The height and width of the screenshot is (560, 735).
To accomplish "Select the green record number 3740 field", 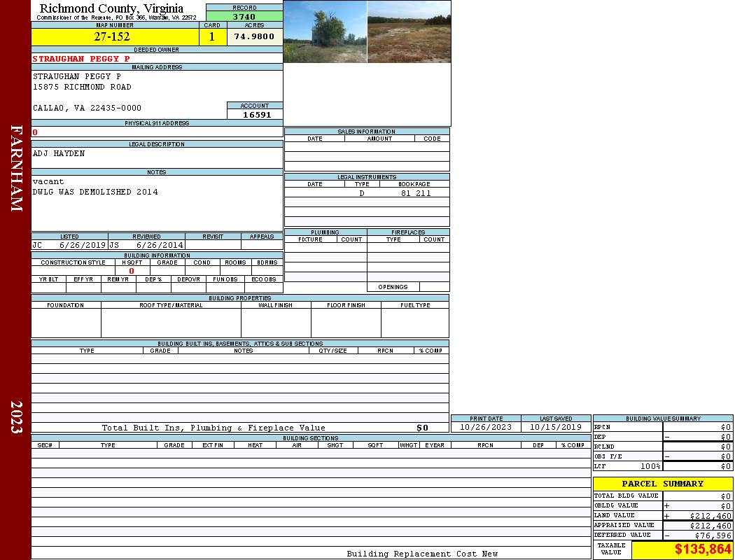I will click(244, 17).
